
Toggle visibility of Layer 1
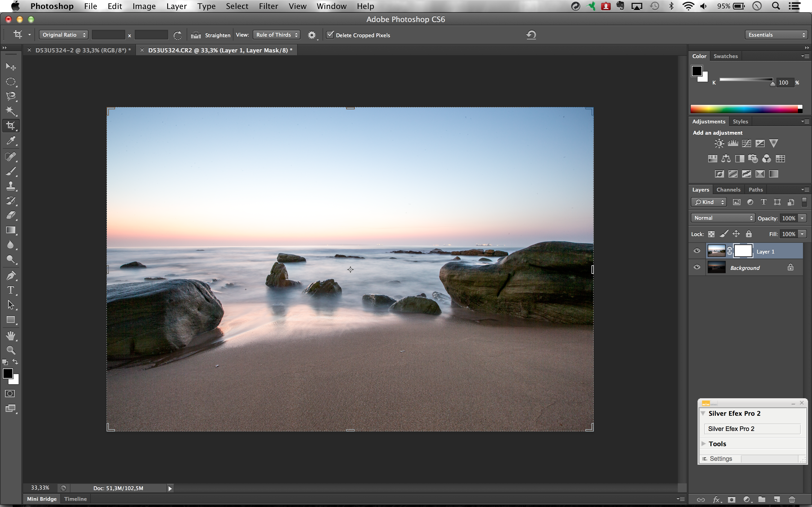[697, 251]
